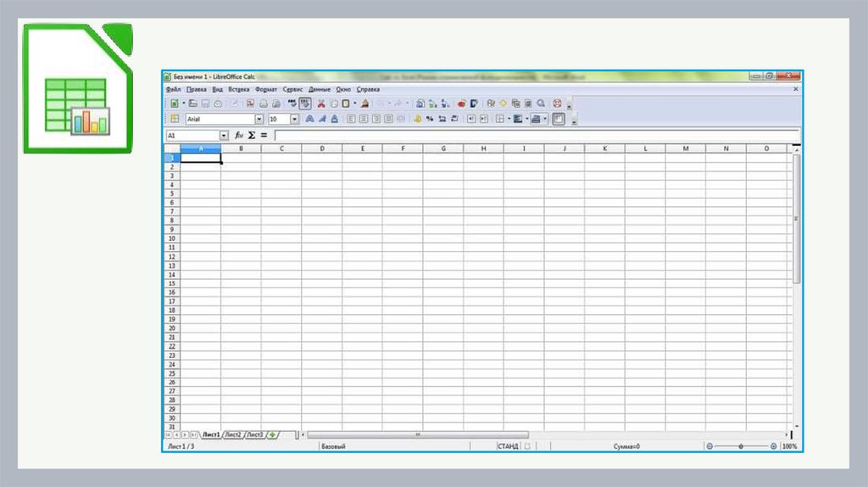Click the Sort Ascending icon
The height and width of the screenshot is (487, 868).
(x=432, y=104)
